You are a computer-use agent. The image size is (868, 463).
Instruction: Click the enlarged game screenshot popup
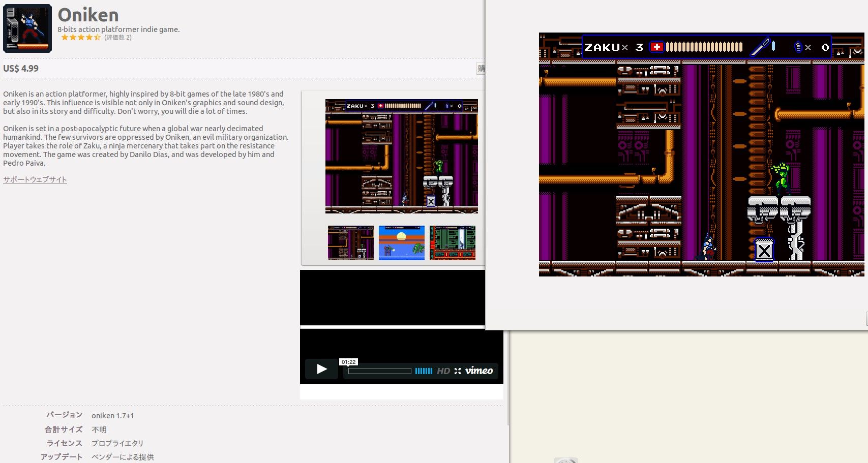click(702, 155)
